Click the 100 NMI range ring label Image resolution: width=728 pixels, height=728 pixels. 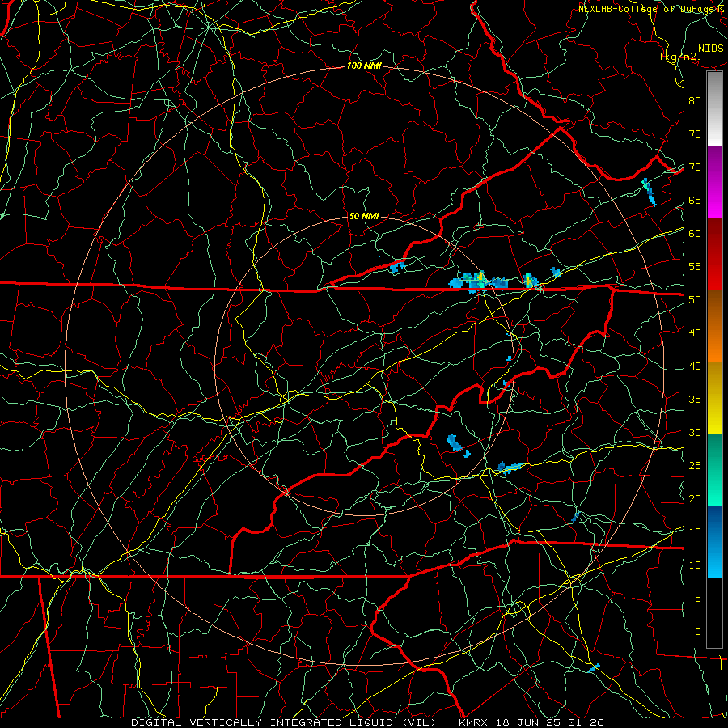364,66
